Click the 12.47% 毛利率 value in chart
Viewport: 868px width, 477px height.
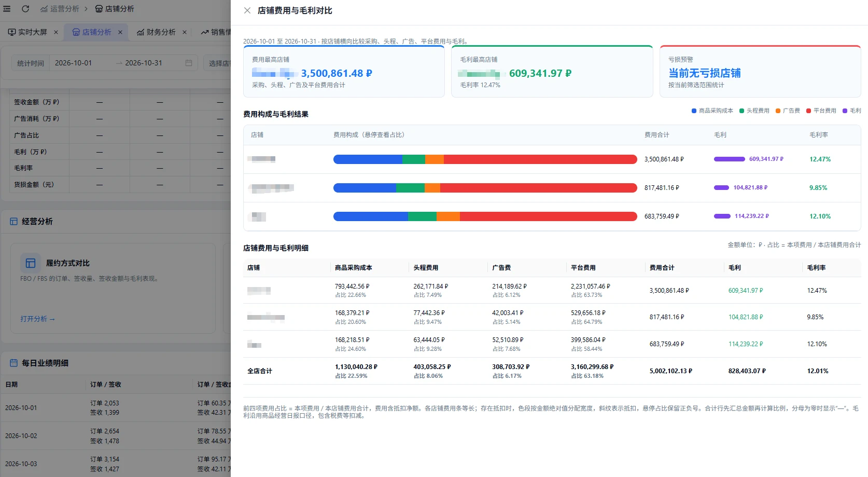click(820, 159)
